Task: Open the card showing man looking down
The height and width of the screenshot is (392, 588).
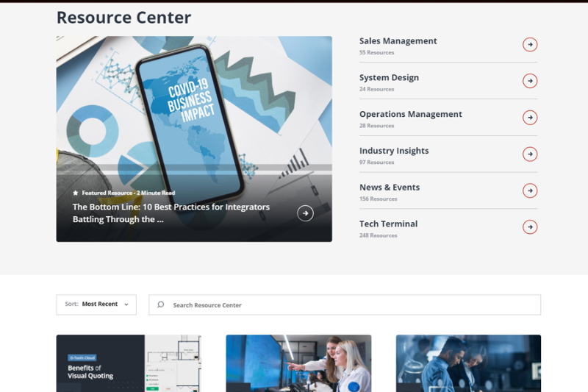Action: (x=468, y=363)
